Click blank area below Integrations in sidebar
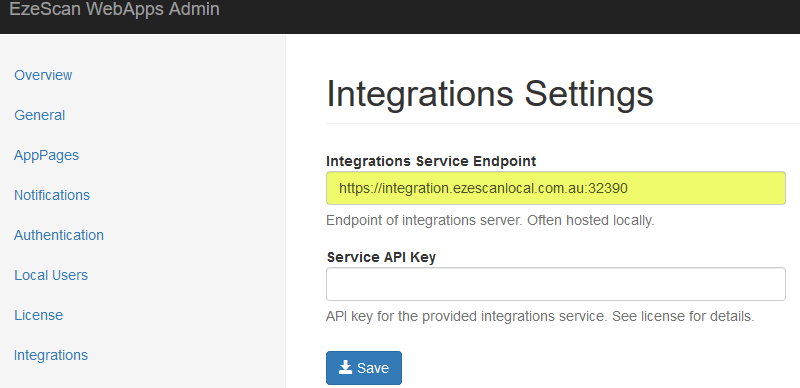800x388 pixels. (x=143, y=378)
